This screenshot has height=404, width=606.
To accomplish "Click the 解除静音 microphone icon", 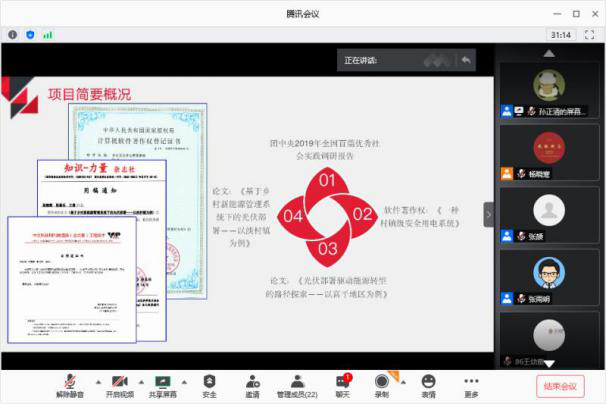I will click(69, 381).
